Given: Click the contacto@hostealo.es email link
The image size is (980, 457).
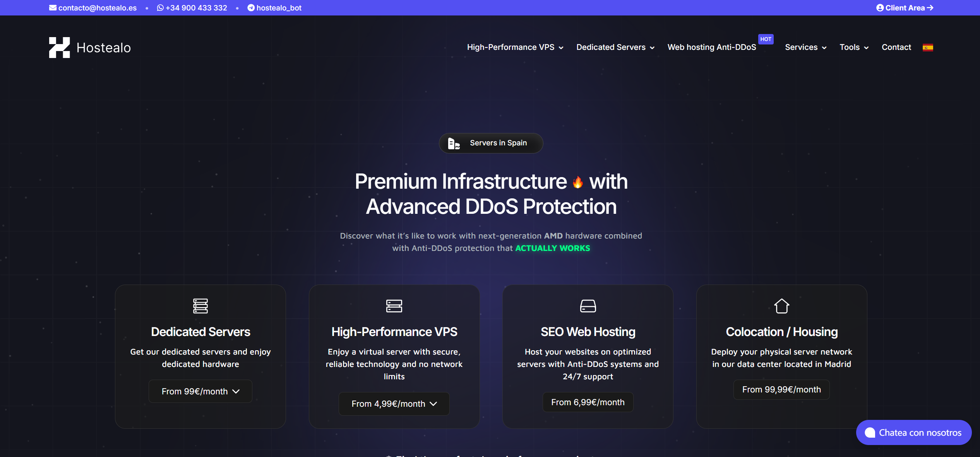Looking at the screenshot, I should coord(93,8).
